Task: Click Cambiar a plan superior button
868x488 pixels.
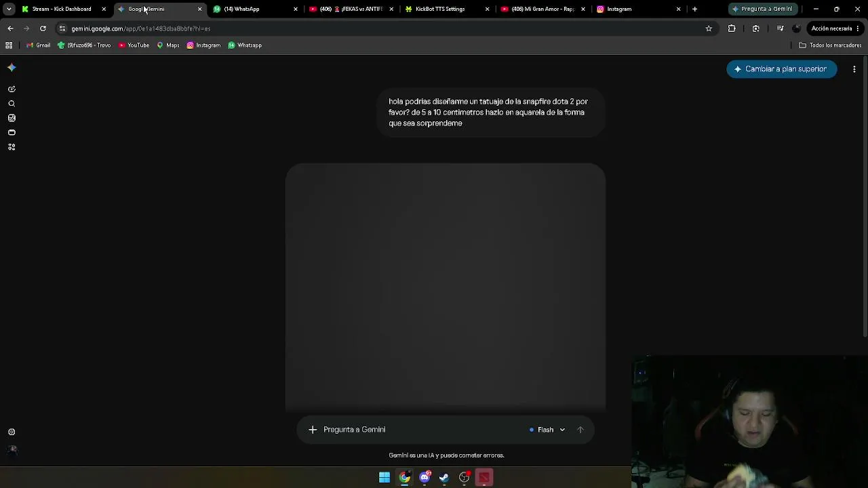Action: point(781,69)
